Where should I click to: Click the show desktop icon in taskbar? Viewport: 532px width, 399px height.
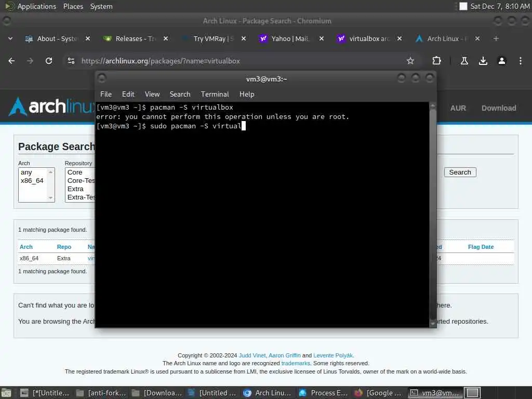click(x=6, y=393)
